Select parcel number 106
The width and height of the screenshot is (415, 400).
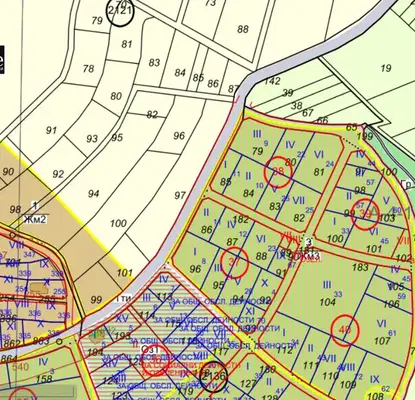click(391, 303)
